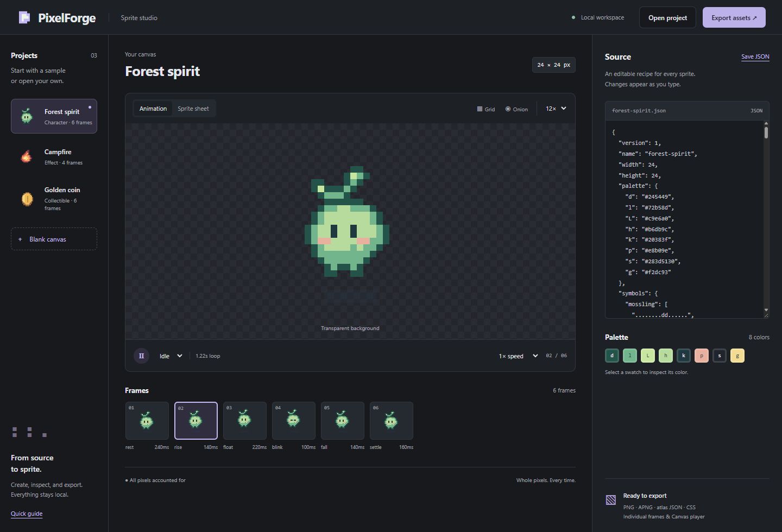
Task: Pause the animation playback
Action: (141, 356)
